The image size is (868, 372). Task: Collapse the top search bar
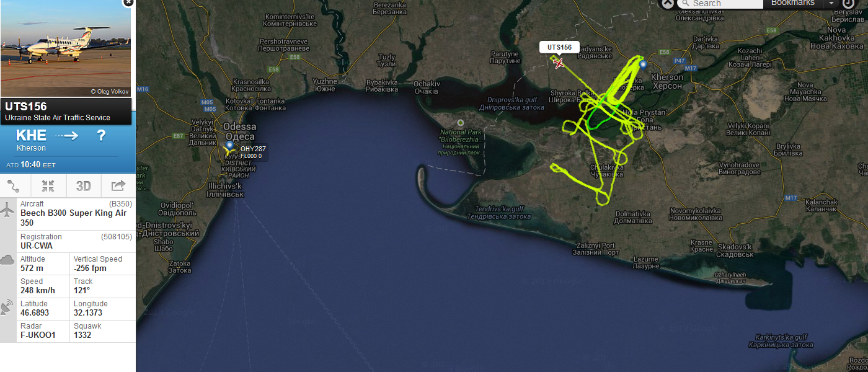pyautogui.click(x=667, y=3)
